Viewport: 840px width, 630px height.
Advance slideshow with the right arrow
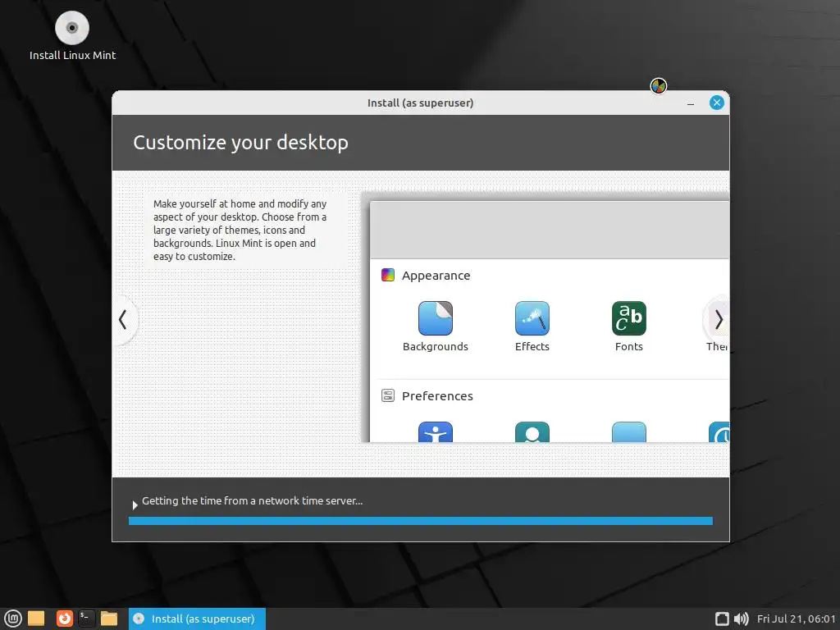point(719,320)
